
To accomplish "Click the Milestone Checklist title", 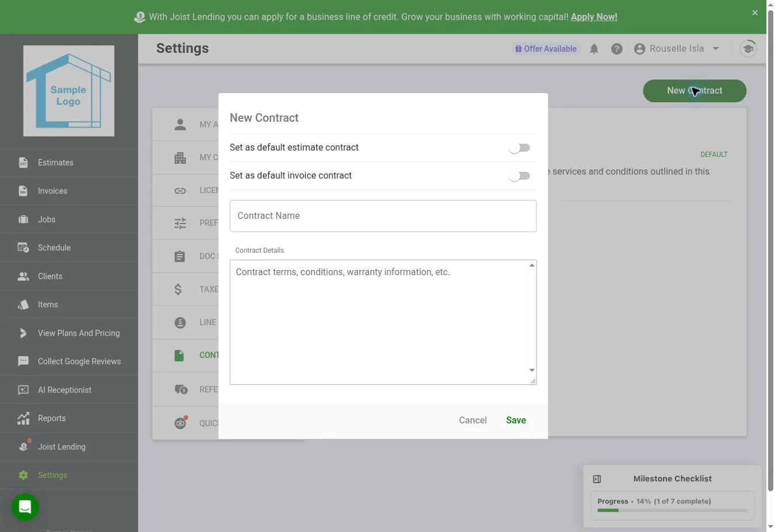I will pyautogui.click(x=672, y=479).
